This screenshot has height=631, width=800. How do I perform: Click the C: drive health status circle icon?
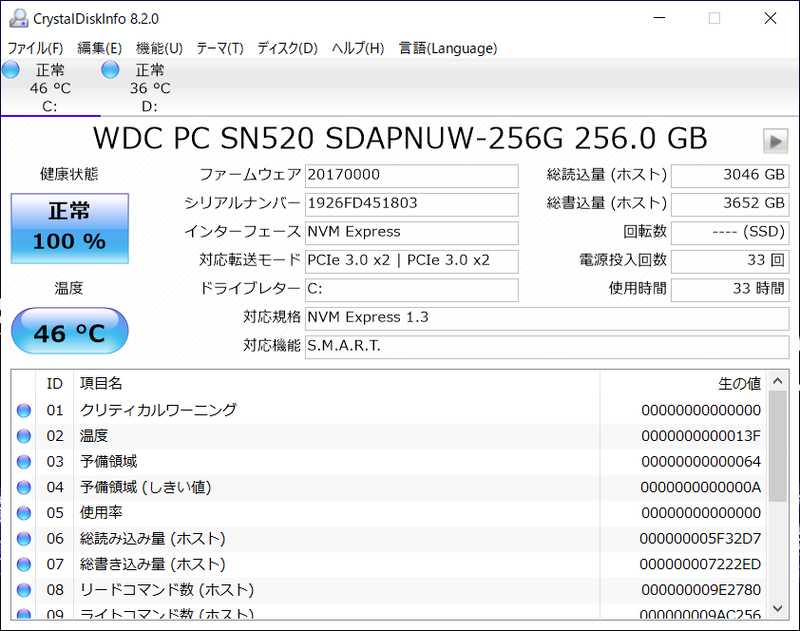[10, 69]
